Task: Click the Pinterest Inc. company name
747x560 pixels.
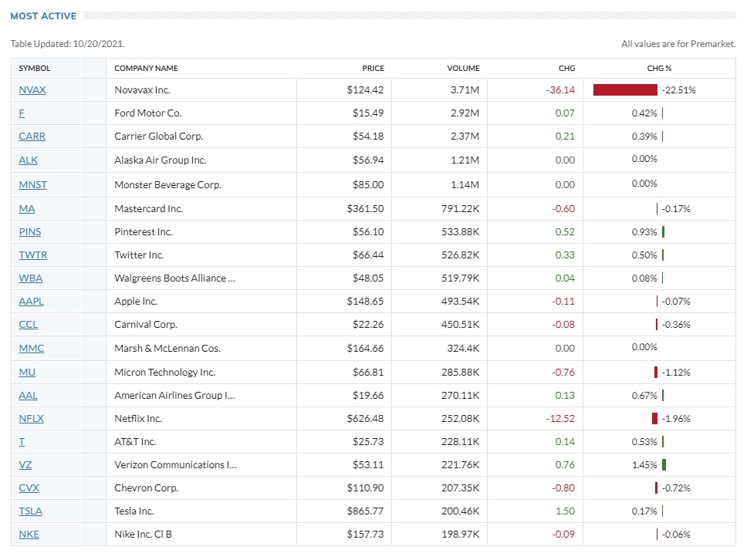Action: point(144,232)
